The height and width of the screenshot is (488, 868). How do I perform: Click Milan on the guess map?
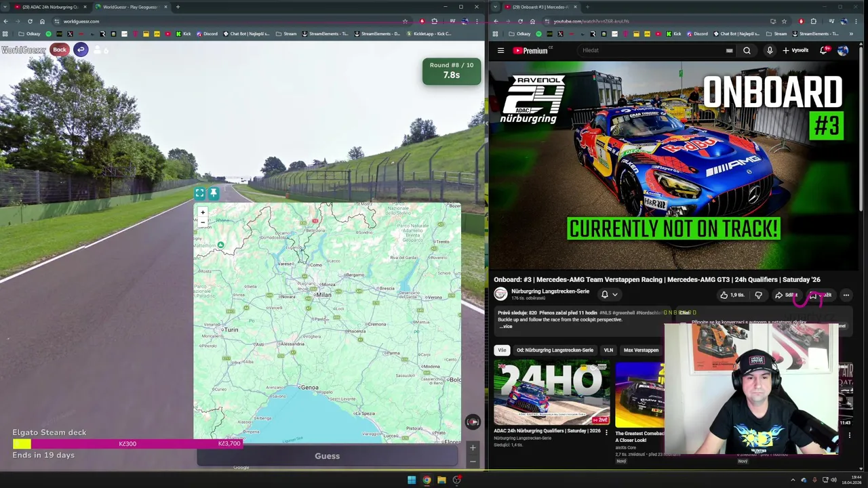coord(323,294)
